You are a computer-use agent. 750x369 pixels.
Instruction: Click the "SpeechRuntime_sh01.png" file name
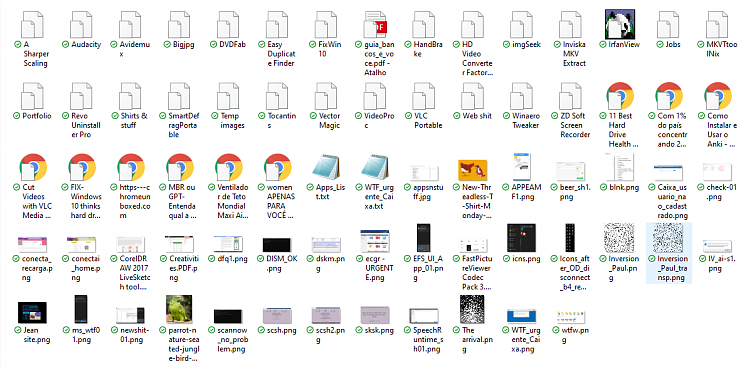pyautogui.click(x=428, y=340)
